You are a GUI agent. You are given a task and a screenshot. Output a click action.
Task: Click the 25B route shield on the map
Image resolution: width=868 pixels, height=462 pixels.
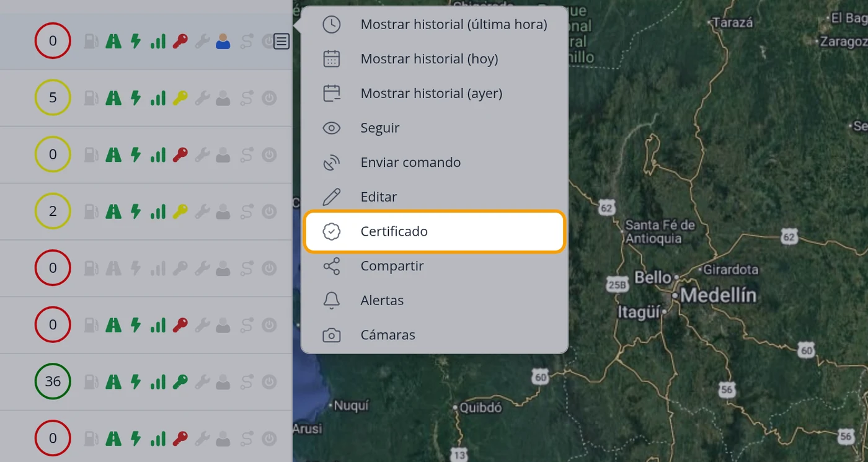(x=617, y=285)
